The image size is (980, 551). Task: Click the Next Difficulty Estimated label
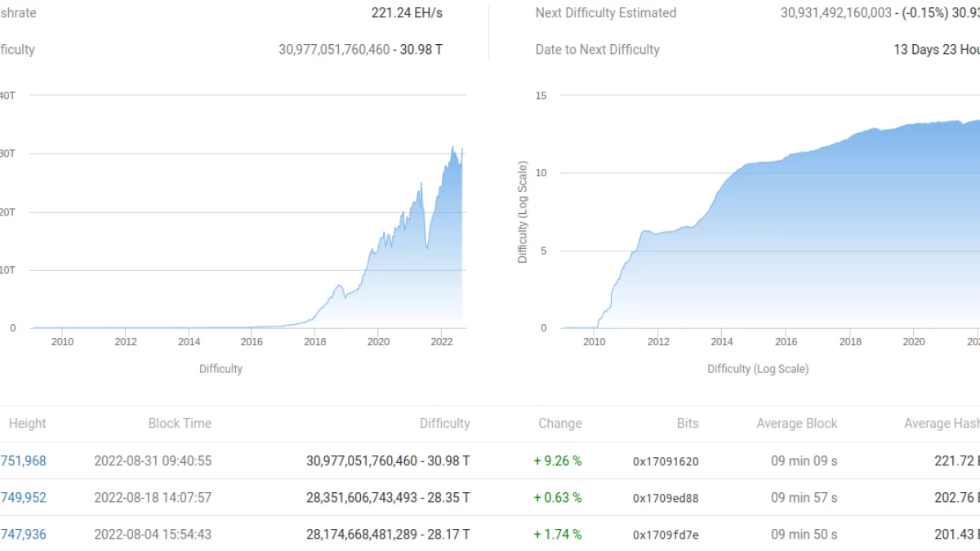pyautogui.click(x=606, y=13)
